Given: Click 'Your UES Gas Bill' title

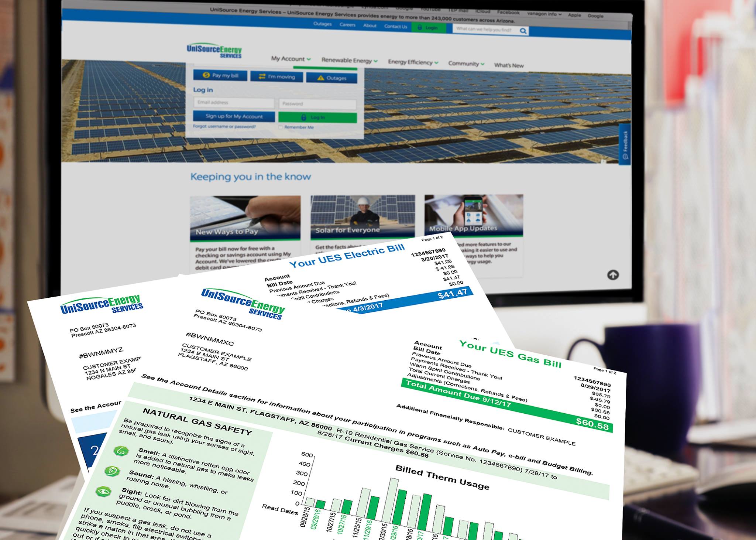Looking at the screenshot, I should click(x=510, y=355).
